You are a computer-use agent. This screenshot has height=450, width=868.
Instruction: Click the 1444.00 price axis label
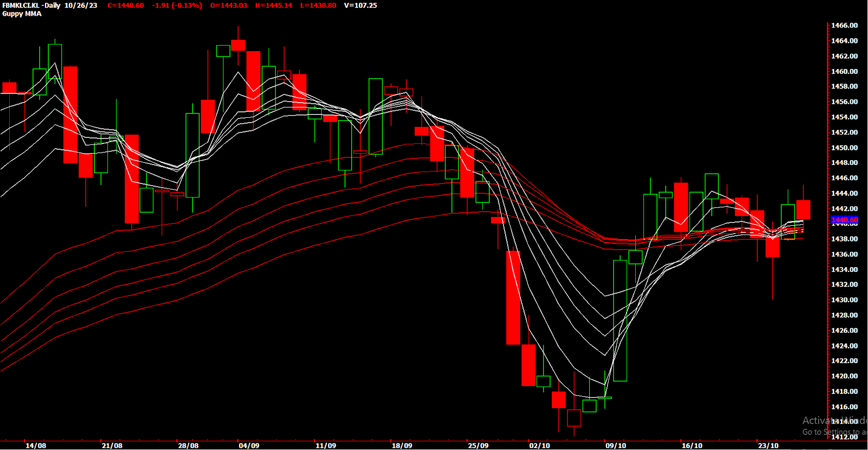tap(845, 193)
